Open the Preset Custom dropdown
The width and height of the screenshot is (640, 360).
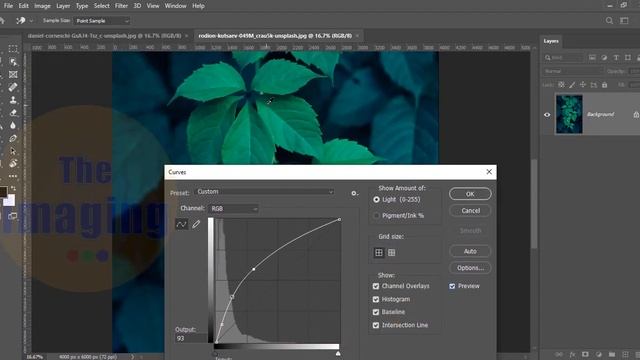coord(265,192)
